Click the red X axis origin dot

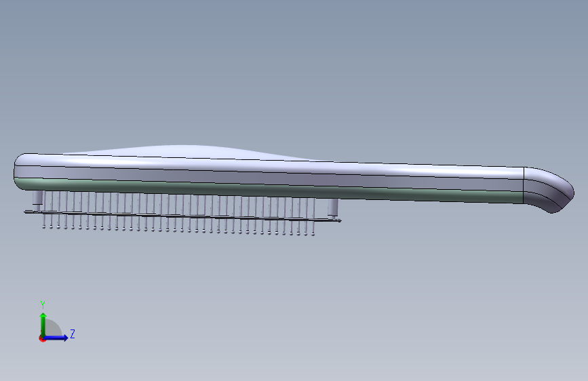42,338
